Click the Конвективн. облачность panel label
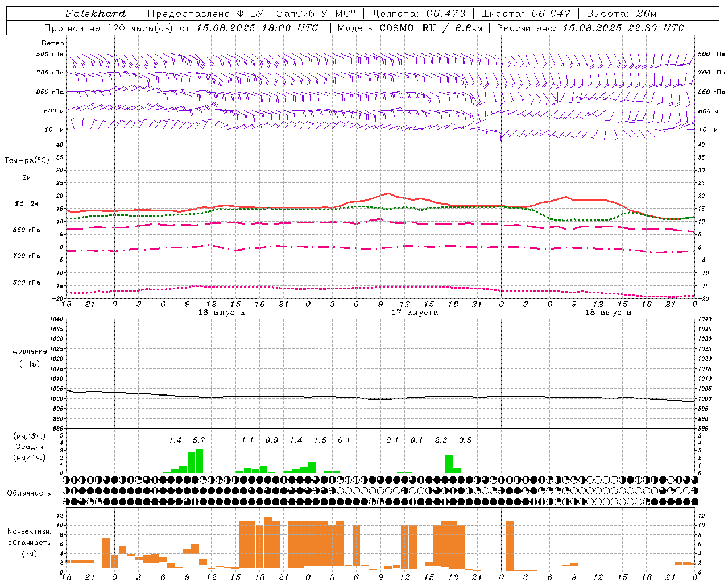 click(x=29, y=542)
